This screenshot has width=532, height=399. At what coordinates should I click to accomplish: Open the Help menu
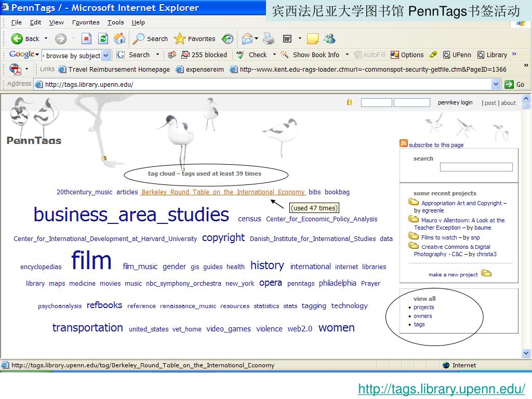(138, 22)
